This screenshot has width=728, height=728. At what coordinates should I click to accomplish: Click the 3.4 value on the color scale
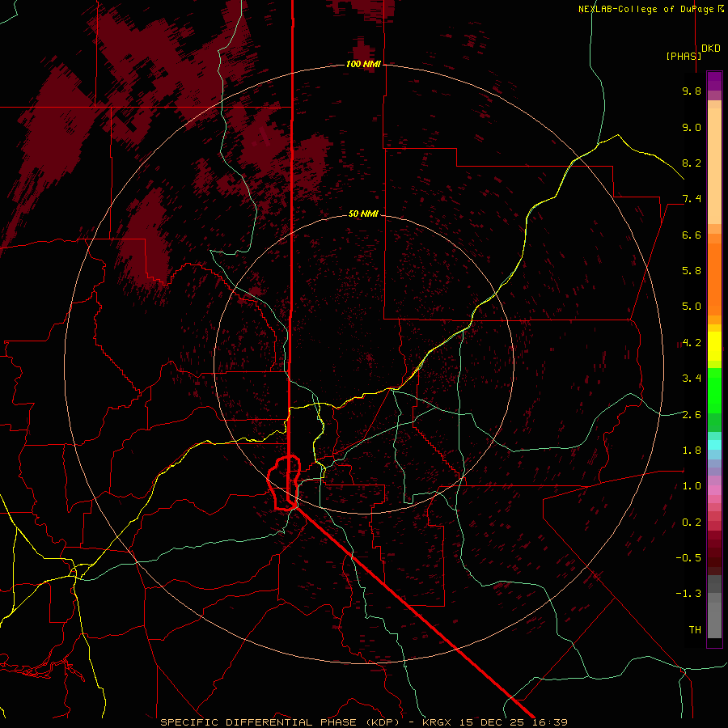(x=692, y=379)
